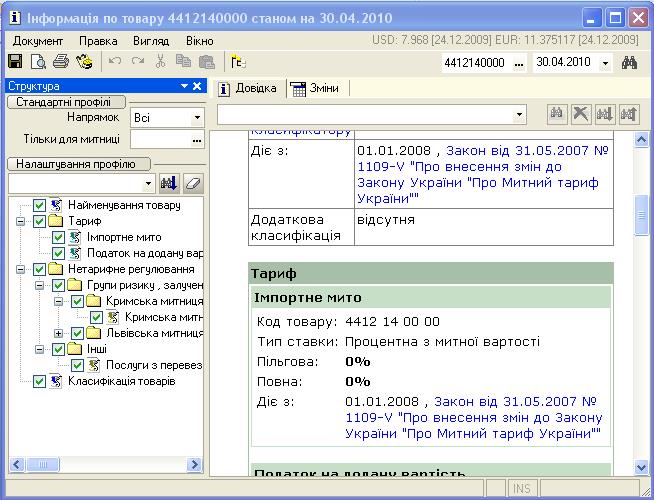
Task: Click the Тариф folder icon
Action: pos(55,221)
